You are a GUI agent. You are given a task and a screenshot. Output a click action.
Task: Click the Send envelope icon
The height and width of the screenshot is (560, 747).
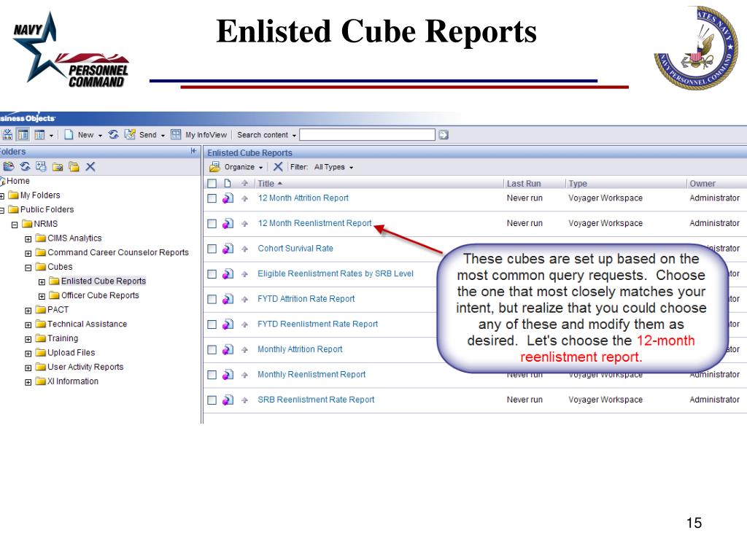130,135
